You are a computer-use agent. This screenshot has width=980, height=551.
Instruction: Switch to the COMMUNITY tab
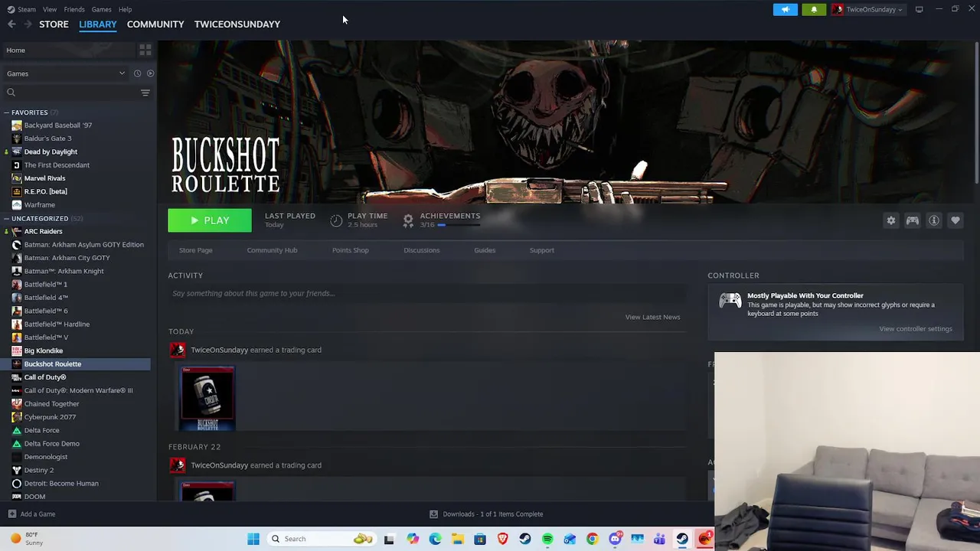pyautogui.click(x=155, y=24)
